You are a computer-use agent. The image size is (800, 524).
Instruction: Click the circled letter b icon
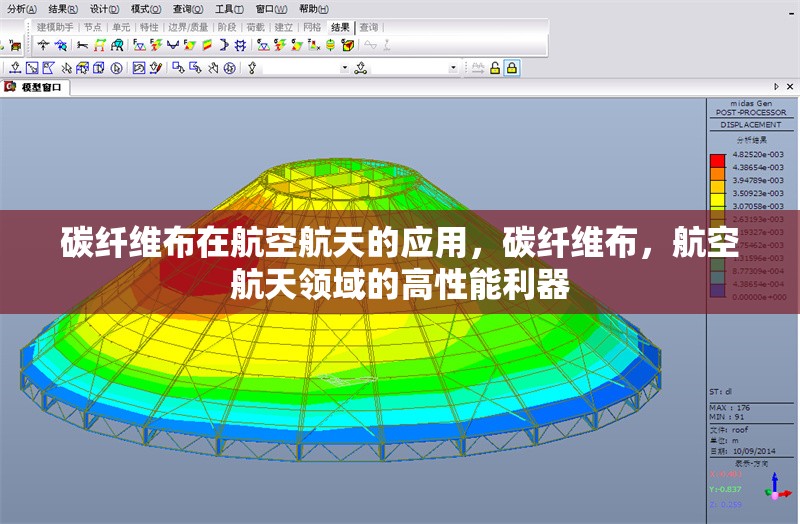116,68
